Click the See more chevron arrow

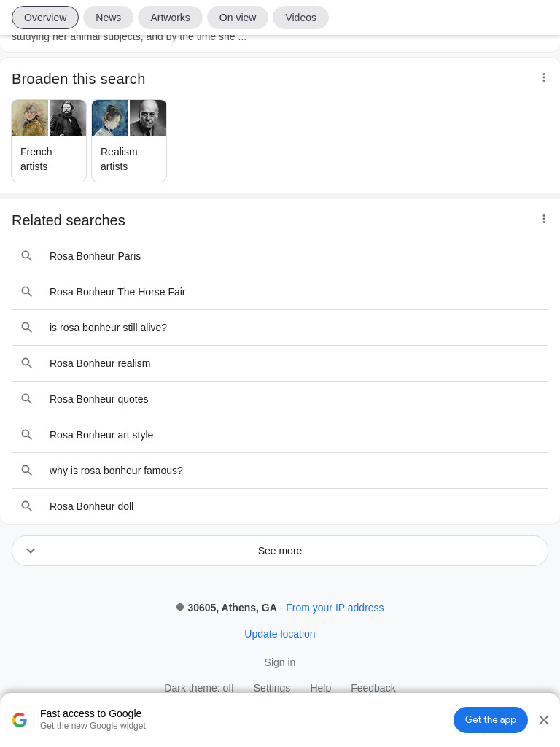(31, 551)
